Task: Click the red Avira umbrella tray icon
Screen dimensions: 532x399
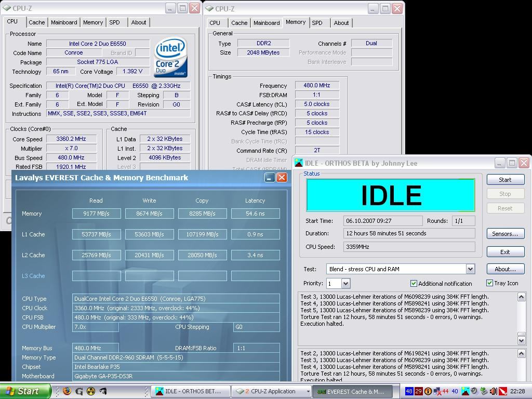Action: (503, 391)
